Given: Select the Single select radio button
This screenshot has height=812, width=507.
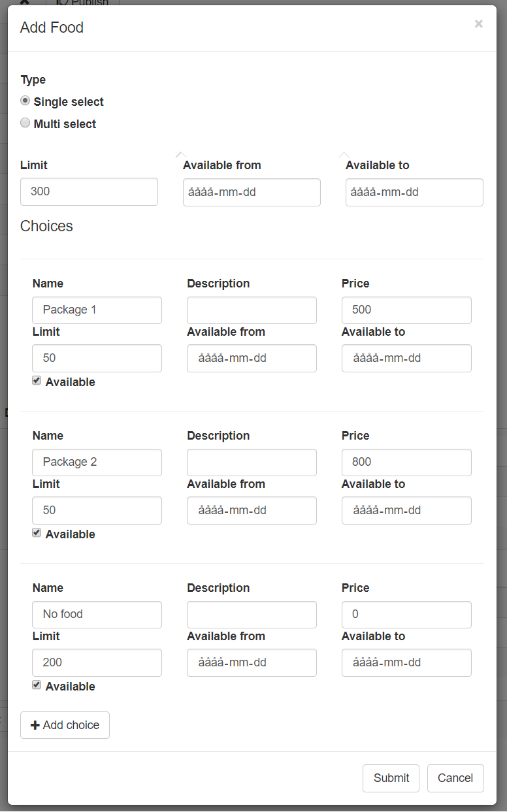Looking at the screenshot, I should coord(25,101).
